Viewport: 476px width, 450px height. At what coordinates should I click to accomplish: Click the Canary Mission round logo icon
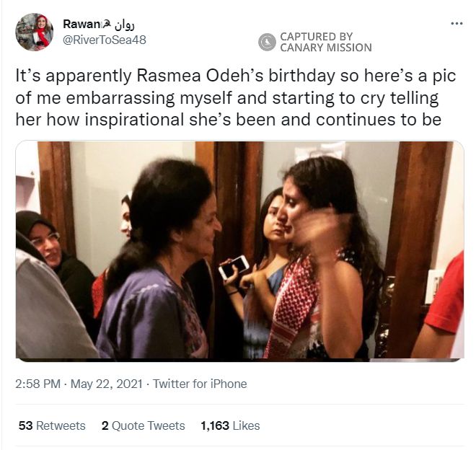(x=267, y=42)
